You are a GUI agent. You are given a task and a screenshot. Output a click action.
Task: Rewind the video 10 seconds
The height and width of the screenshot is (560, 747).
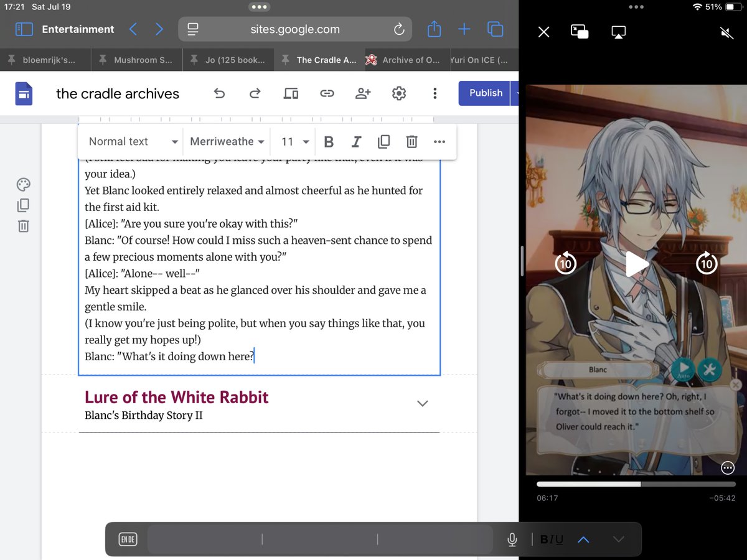tap(565, 264)
